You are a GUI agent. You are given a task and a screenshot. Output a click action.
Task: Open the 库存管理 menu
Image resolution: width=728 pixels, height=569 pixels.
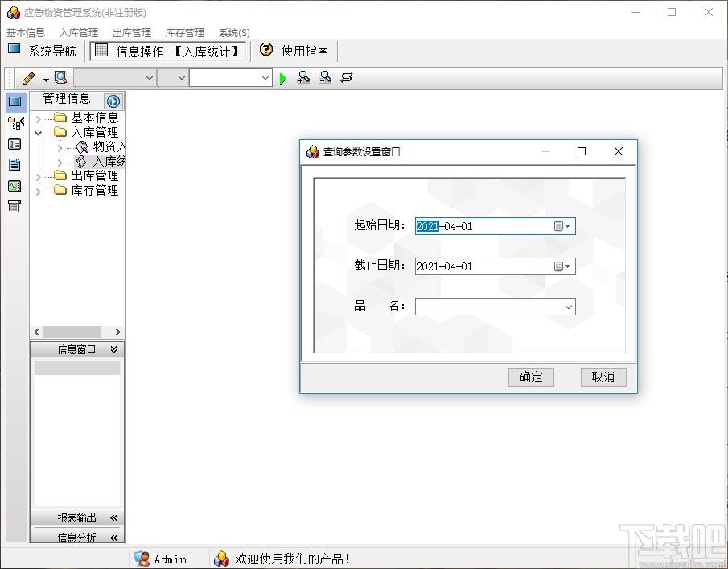[185, 32]
